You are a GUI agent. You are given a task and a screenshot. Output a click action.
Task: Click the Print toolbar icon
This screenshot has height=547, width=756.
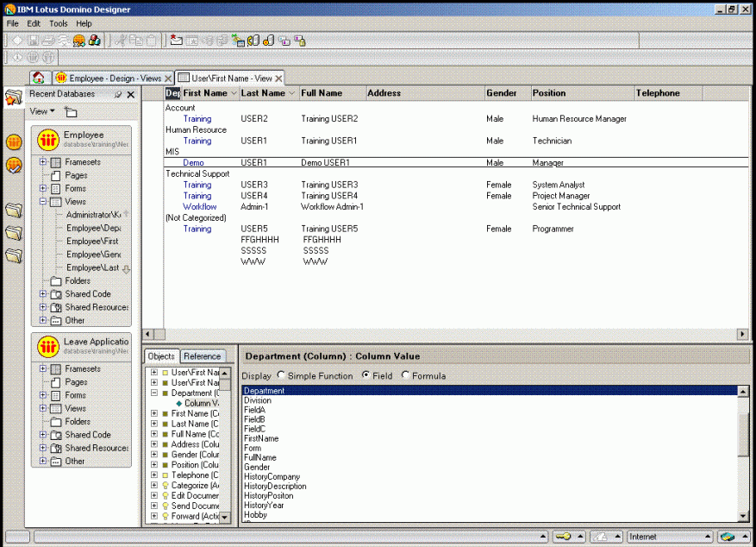click(x=48, y=41)
